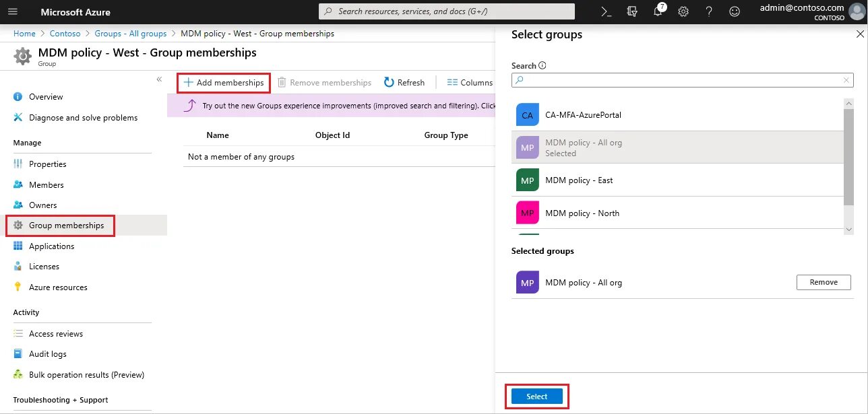The width and height of the screenshot is (868, 414).
Task: Select Group memberships in the sidebar
Action: (x=67, y=226)
